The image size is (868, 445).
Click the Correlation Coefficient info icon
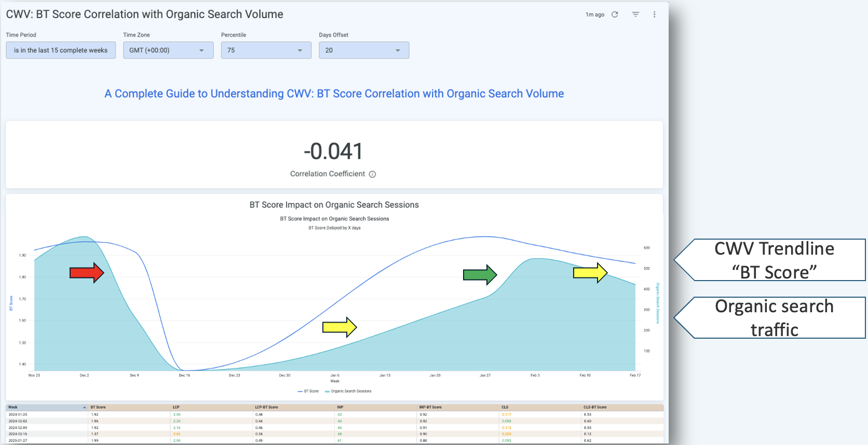372,174
